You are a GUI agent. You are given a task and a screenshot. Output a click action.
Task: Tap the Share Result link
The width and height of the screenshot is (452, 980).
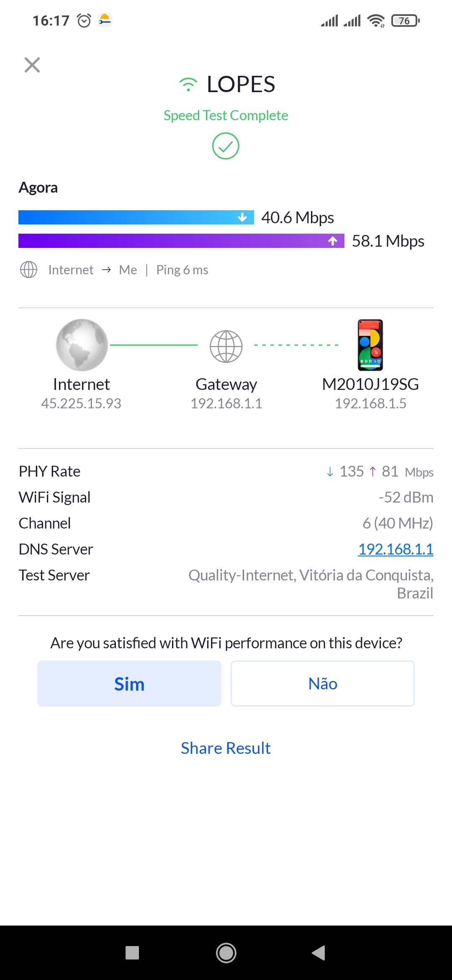pos(226,748)
